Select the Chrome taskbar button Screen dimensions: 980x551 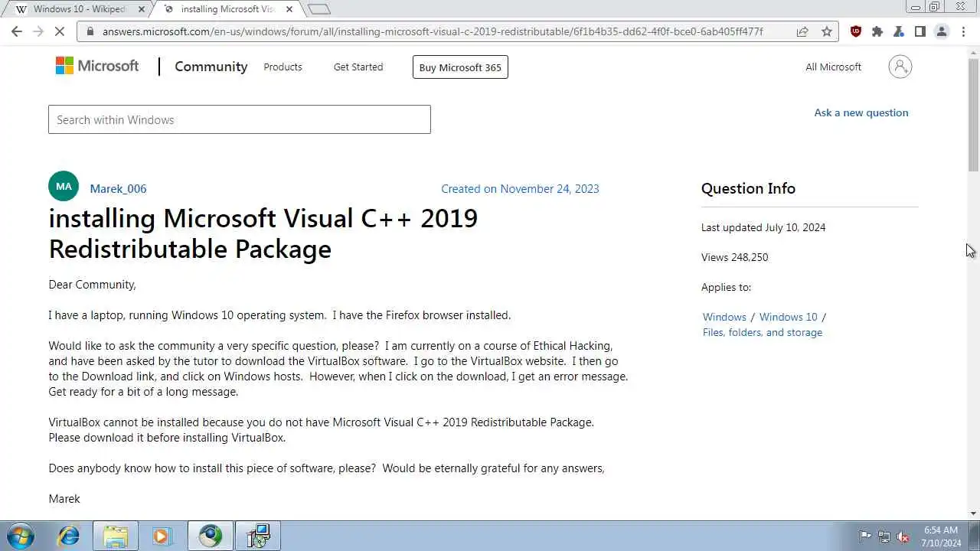pyautogui.click(x=211, y=536)
